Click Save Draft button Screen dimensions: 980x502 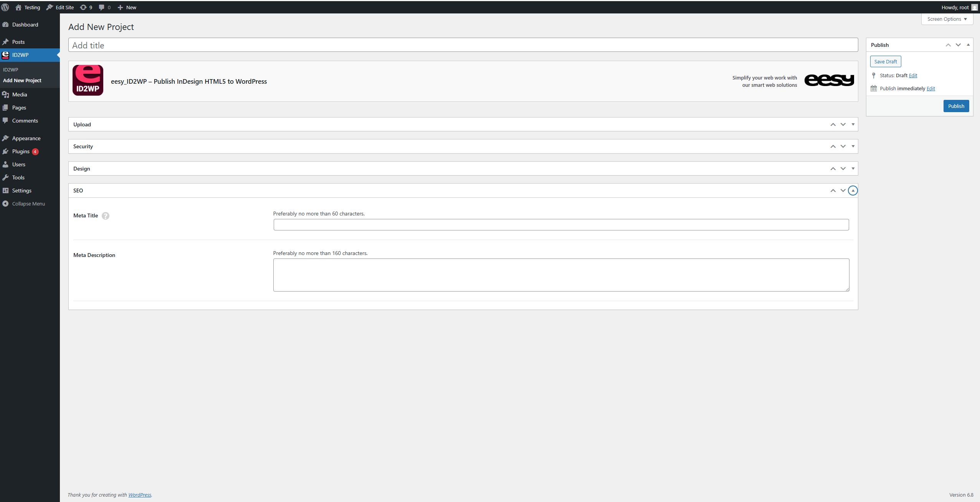pyautogui.click(x=886, y=61)
